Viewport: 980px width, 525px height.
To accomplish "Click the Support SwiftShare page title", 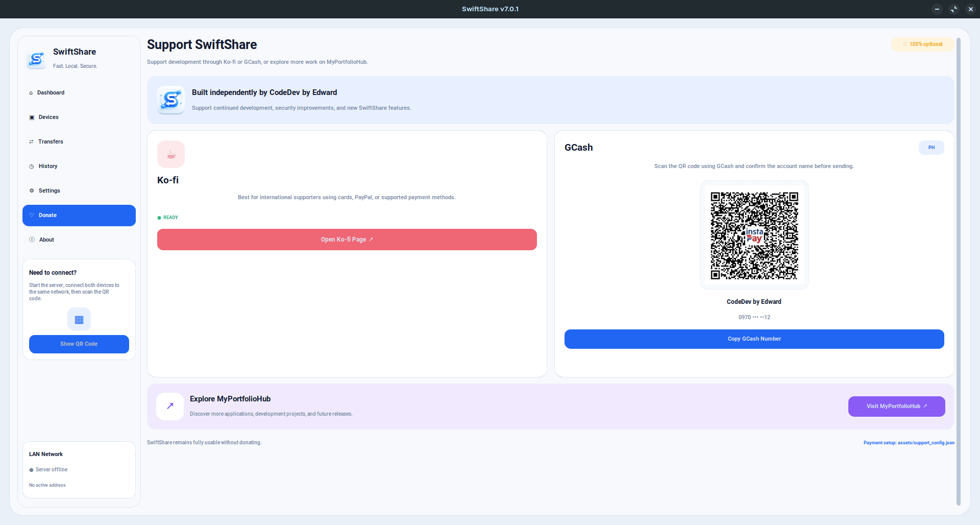I will [x=202, y=45].
